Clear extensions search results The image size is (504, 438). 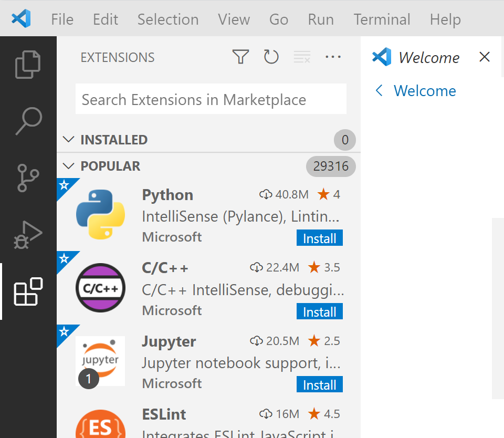pos(302,57)
